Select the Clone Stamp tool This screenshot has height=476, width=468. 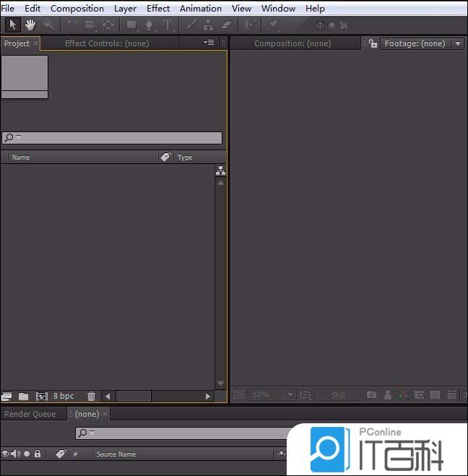208,25
